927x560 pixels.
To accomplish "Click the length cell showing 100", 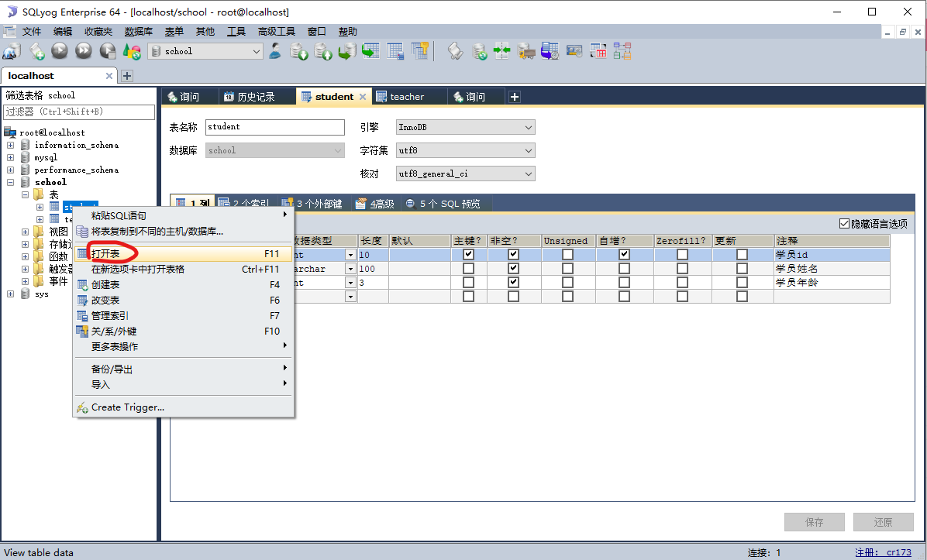I will pos(373,268).
